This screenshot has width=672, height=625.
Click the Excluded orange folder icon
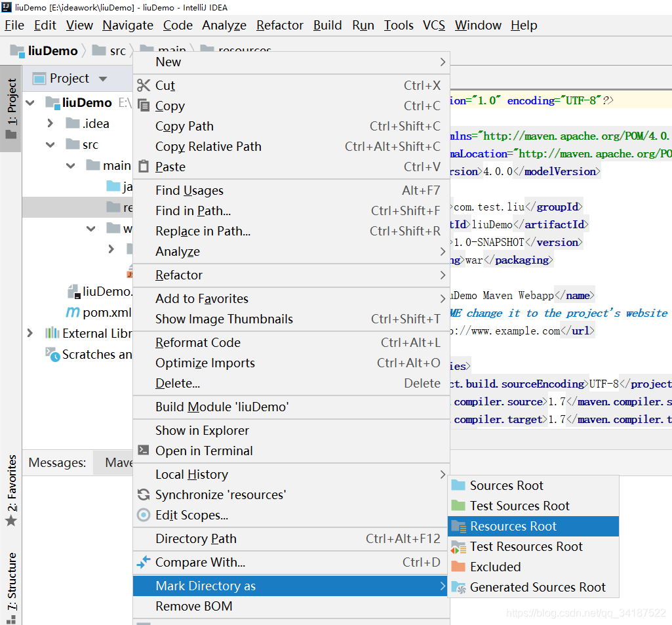click(458, 567)
